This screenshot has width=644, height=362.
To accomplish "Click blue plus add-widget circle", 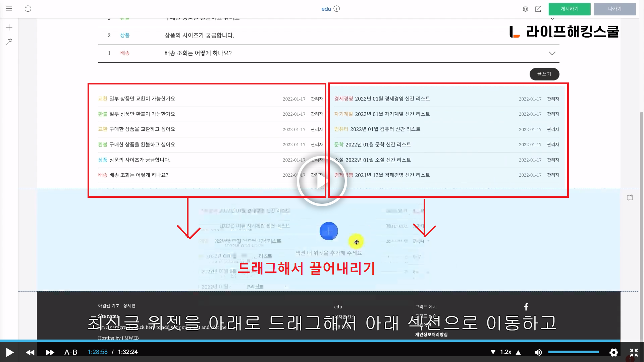I will (329, 231).
